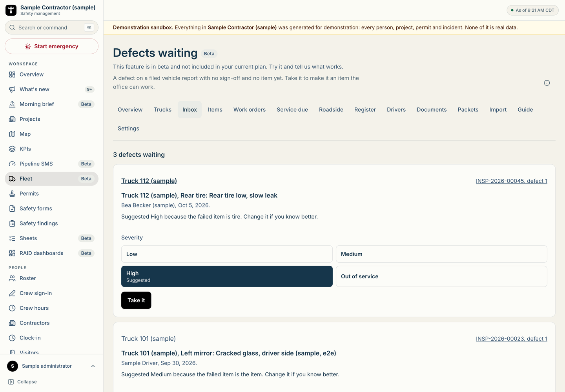Focus the Search or command field
Viewport: 565px width, 392px height.
[x=51, y=27]
